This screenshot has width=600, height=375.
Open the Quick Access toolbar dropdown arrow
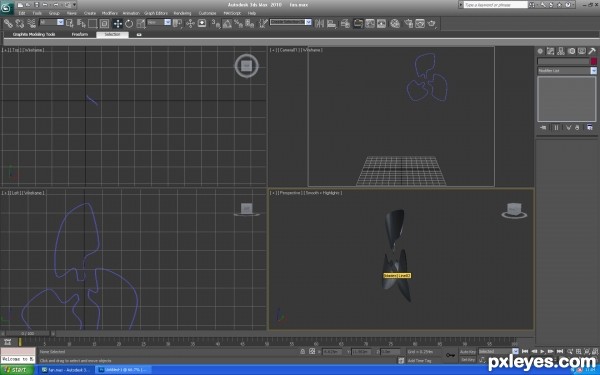pyautogui.click(x=74, y=5)
